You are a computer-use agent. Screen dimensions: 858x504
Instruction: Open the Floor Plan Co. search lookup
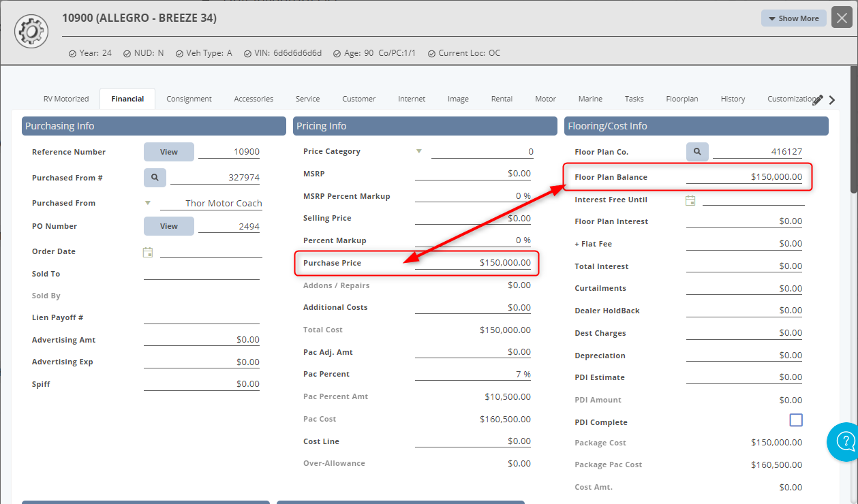pos(696,151)
